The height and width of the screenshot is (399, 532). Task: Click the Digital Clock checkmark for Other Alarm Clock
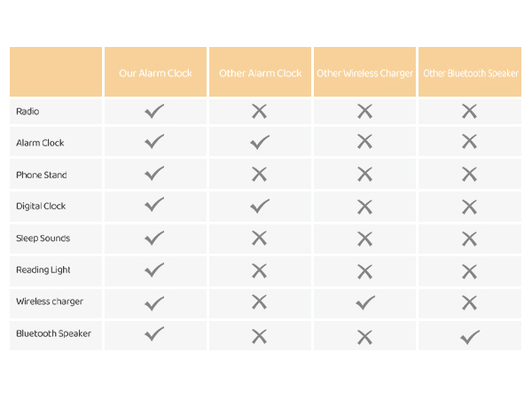(x=259, y=206)
